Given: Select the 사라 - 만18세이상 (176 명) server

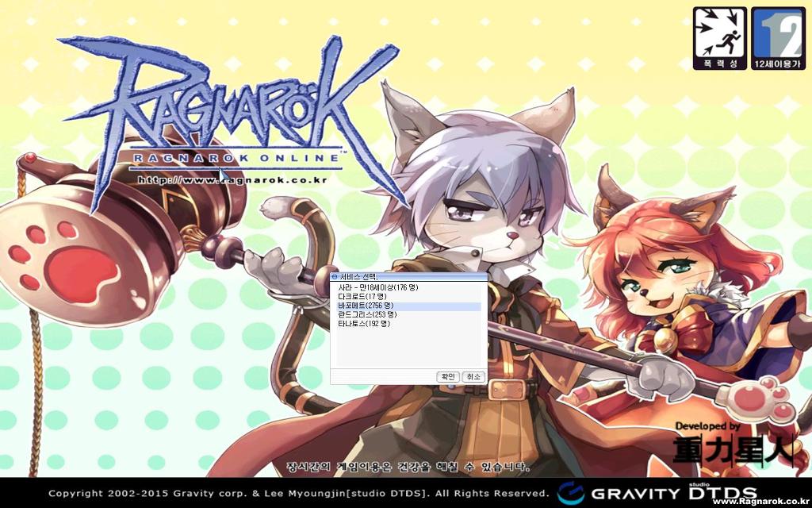Looking at the screenshot, I should [x=377, y=287].
